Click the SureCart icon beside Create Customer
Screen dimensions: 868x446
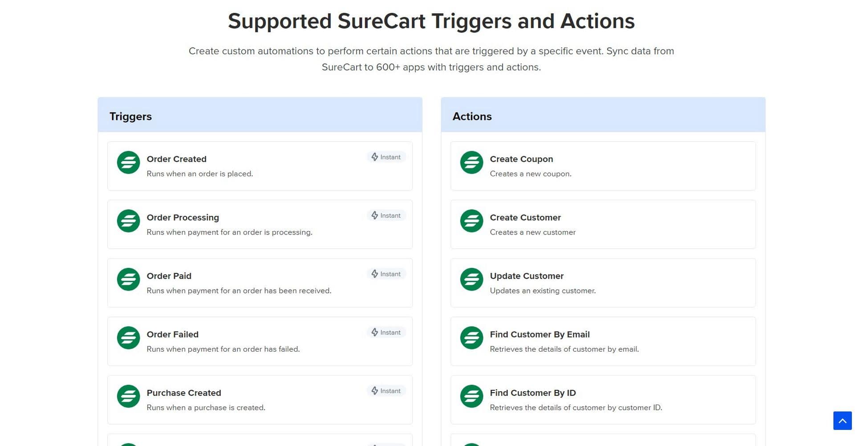[x=471, y=221]
